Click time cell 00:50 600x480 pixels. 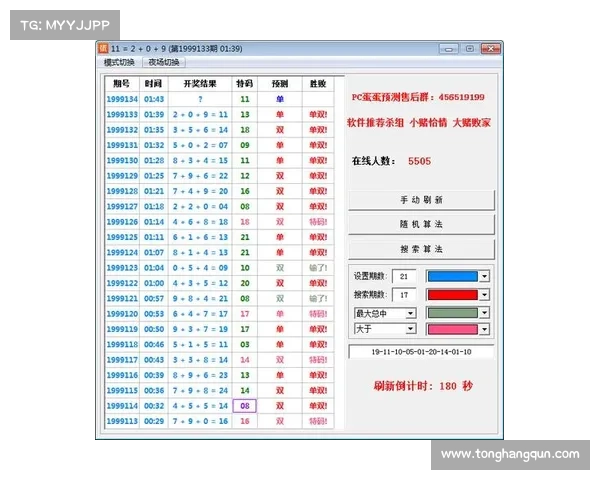click(x=154, y=329)
